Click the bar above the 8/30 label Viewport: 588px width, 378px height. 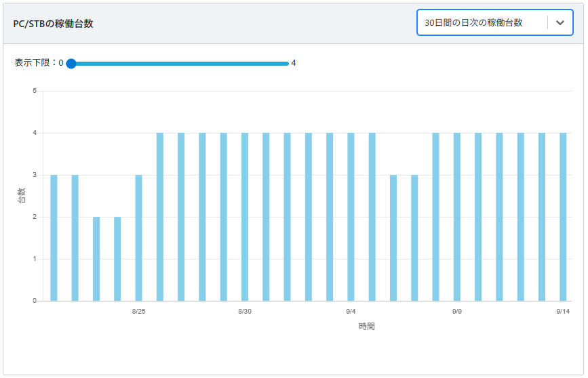pos(245,217)
